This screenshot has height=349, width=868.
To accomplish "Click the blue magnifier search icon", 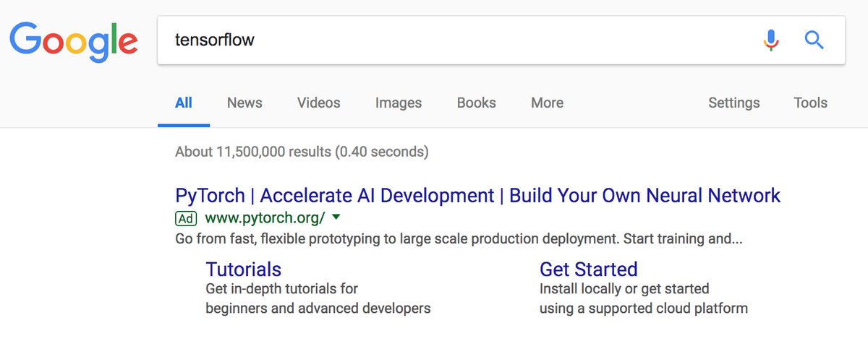I will tap(814, 40).
